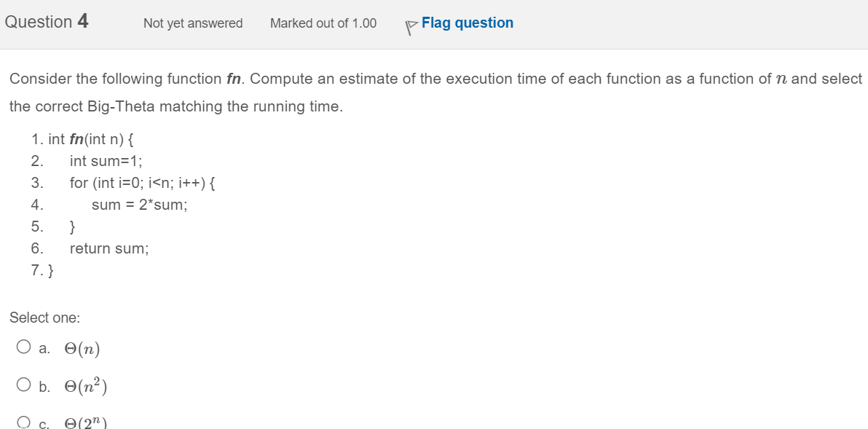Click the Question 4 heading

coord(47,22)
